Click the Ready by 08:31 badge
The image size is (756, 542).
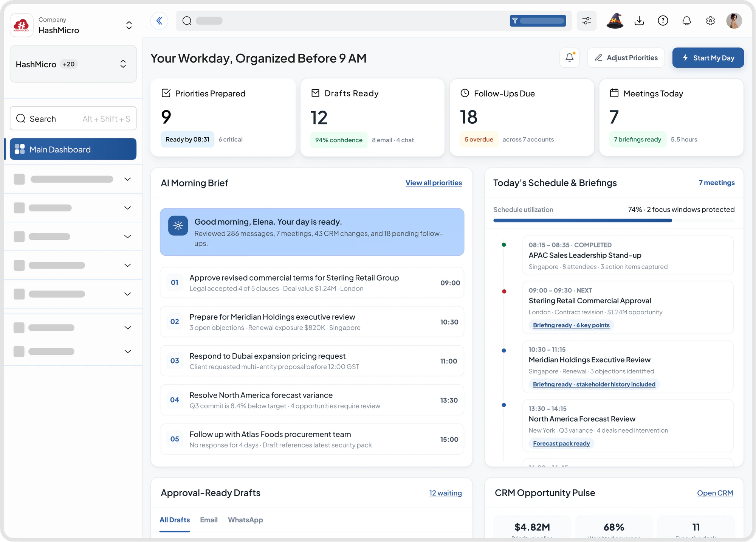tap(187, 140)
